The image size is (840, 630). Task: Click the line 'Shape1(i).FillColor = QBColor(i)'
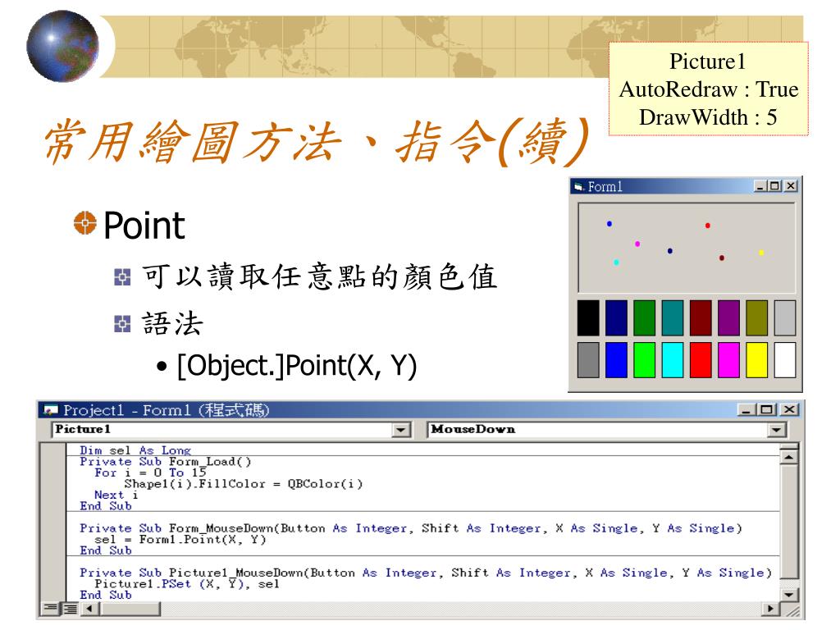click(x=243, y=484)
